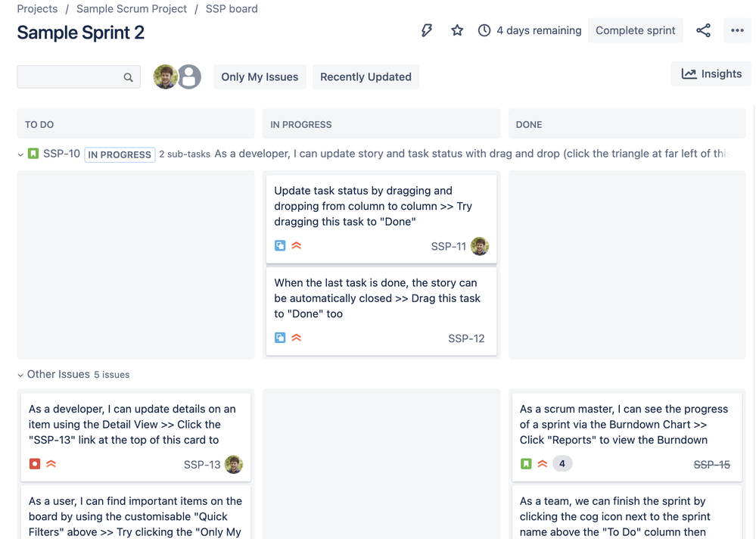This screenshot has width=756, height=539.
Task: Select the 'As a user, I can find' card
Action: (135, 513)
